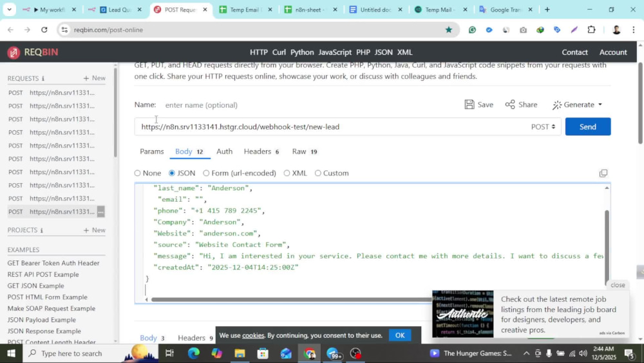Reload the page
This screenshot has height=363, width=644.
[x=44, y=30]
